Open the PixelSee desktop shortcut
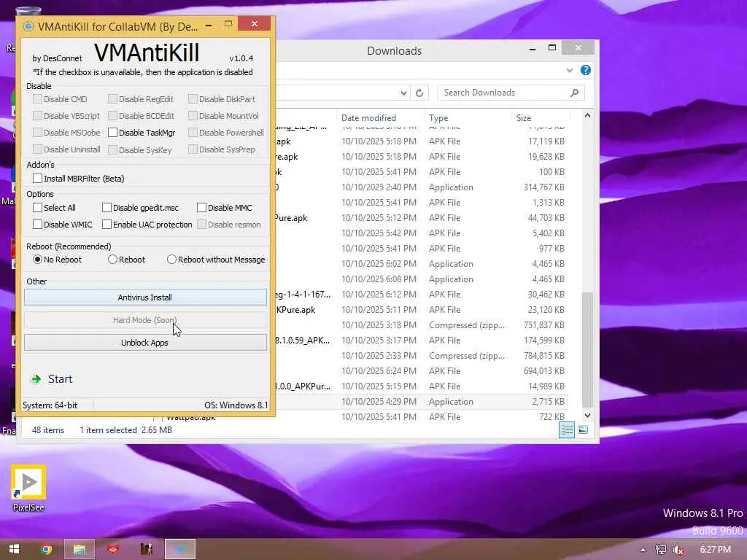Viewport: 747px width, 560px height. click(28, 488)
